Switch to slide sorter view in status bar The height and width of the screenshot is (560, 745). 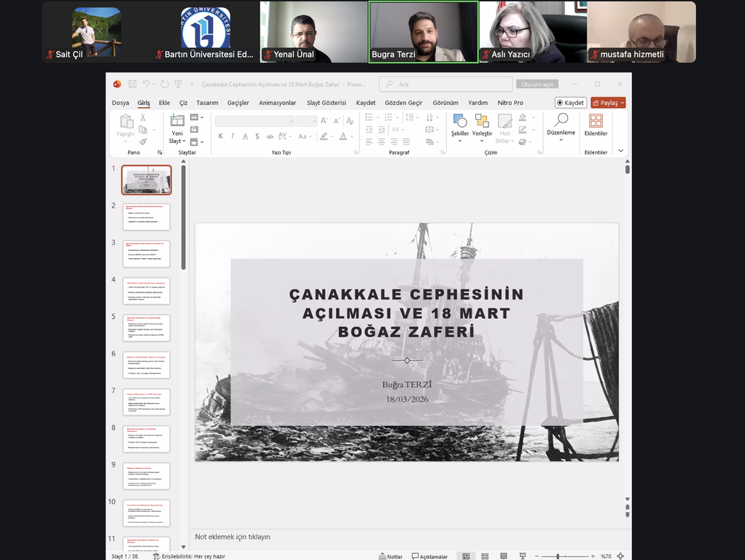[484, 556]
